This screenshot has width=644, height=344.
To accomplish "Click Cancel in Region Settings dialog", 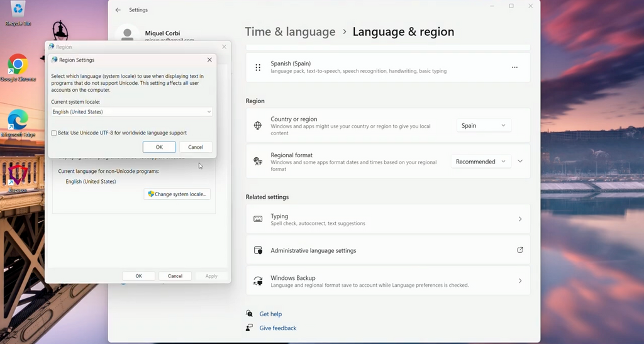I will coord(196,147).
